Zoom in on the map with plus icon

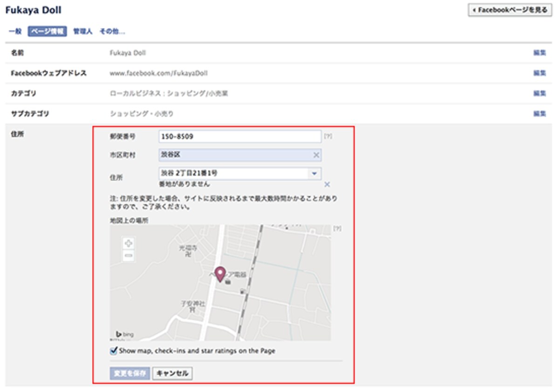[x=129, y=243]
